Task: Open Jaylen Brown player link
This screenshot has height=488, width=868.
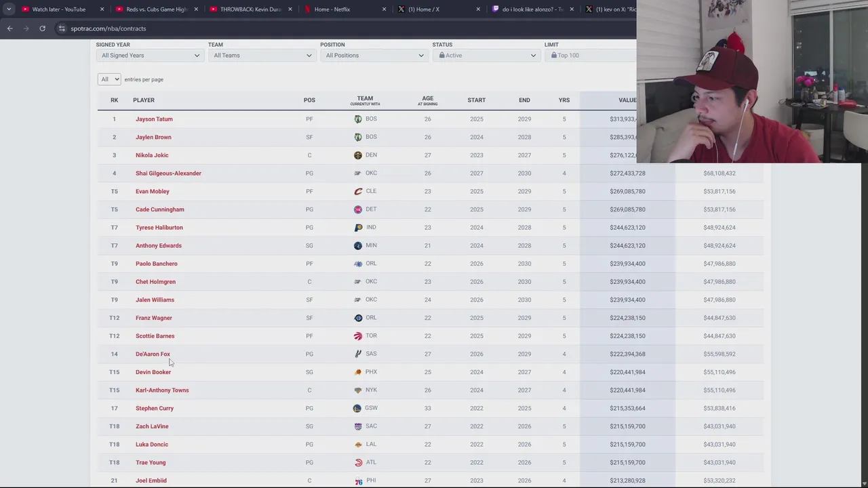Action: pos(153,137)
